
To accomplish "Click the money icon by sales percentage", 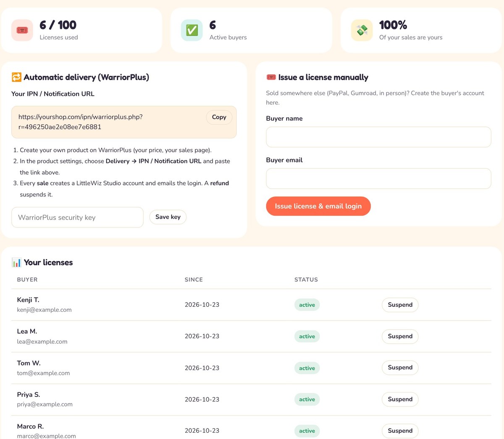I will pos(362,30).
